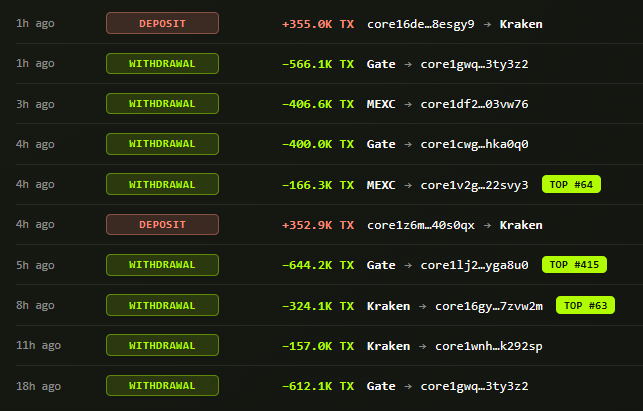Open address core1gwq…3ty3z2 in -612.1K row
Image resolution: width=643 pixels, height=411 pixels.
coord(474,386)
